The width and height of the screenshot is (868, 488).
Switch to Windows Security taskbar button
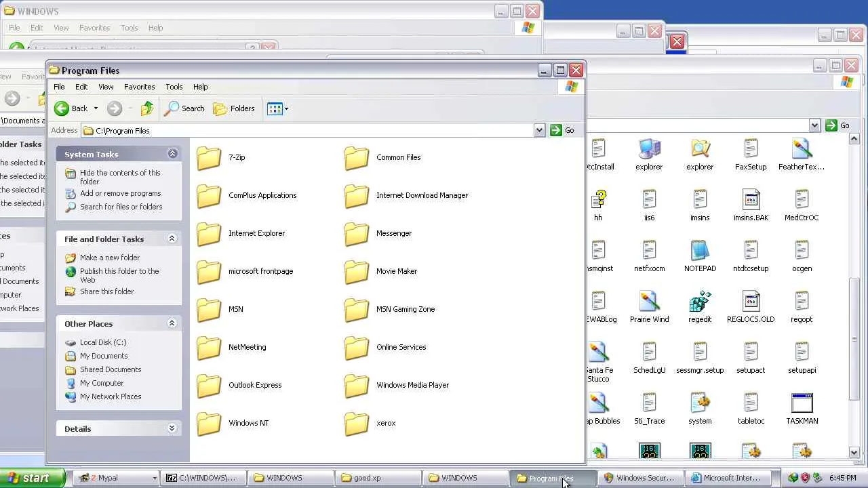pos(641,478)
